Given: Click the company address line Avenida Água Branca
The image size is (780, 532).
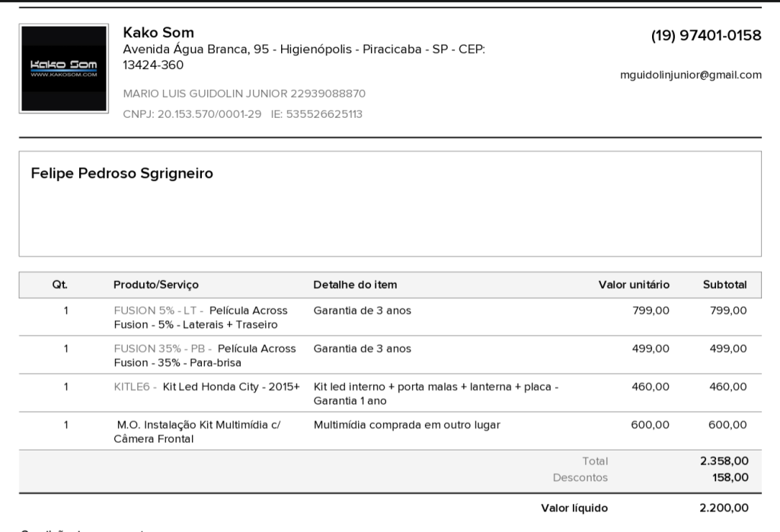Looking at the screenshot, I should pos(304,56).
